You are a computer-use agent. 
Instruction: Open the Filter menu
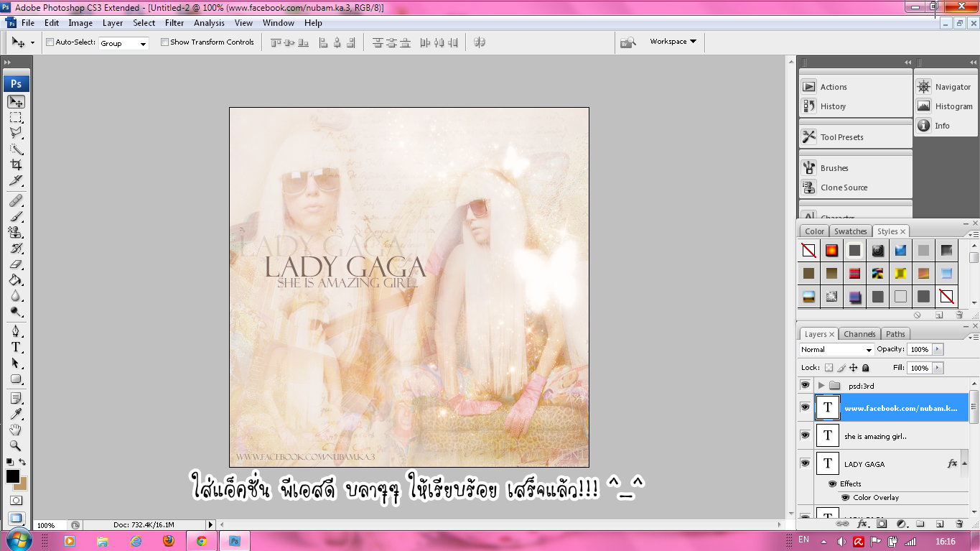point(174,23)
